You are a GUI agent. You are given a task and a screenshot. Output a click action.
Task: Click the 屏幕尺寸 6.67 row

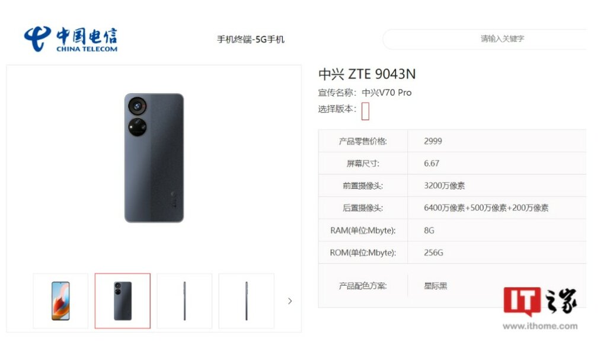click(x=452, y=164)
